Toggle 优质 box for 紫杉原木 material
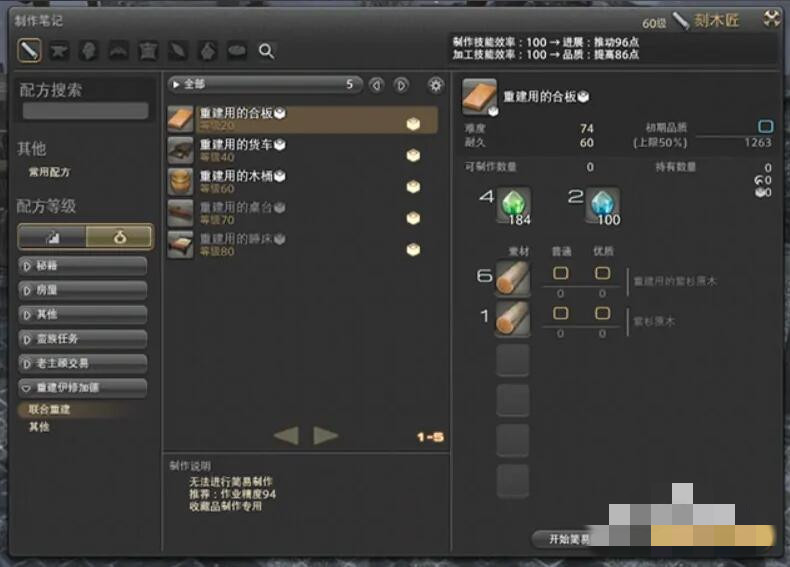The image size is (790, 567). click(602, 313)
